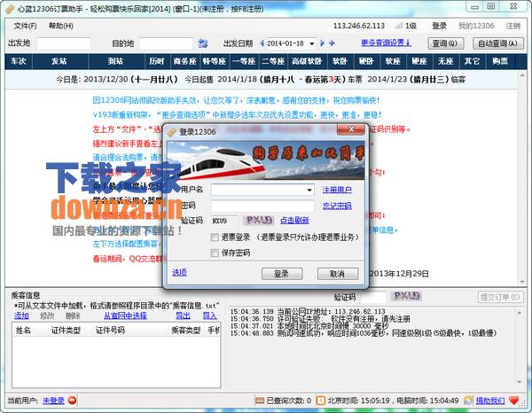The height and width of the screenshot is (413, 532).
Task: Click red not-logged-in status icon
Action: [73, 401]
